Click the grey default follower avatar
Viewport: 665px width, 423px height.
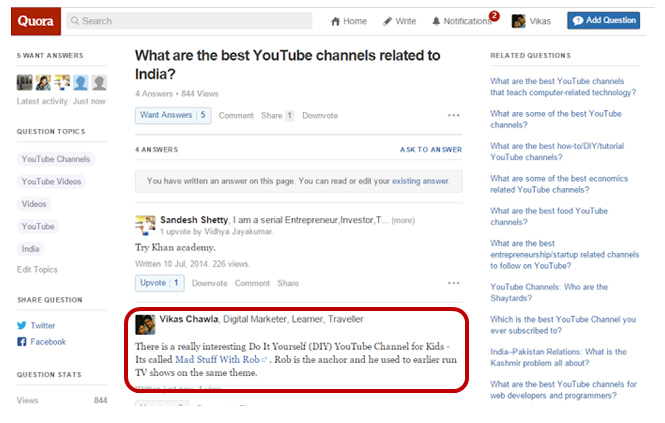pos(99,82)
